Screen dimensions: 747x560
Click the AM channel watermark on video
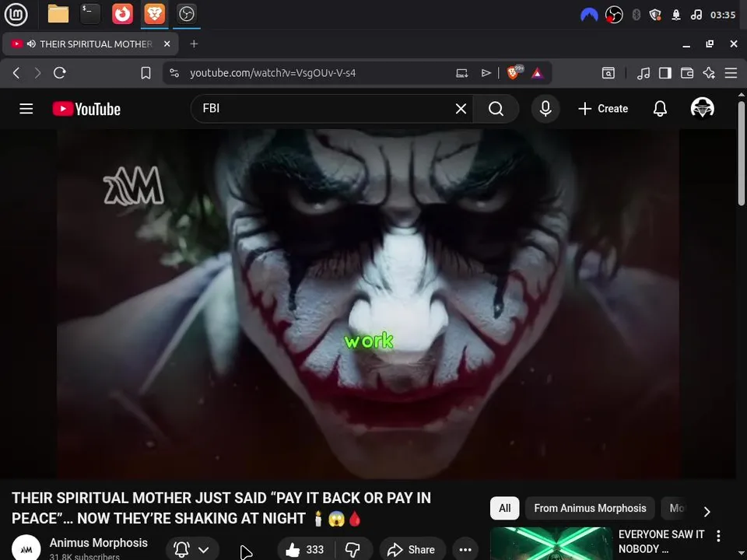click(x=133, y=186)
